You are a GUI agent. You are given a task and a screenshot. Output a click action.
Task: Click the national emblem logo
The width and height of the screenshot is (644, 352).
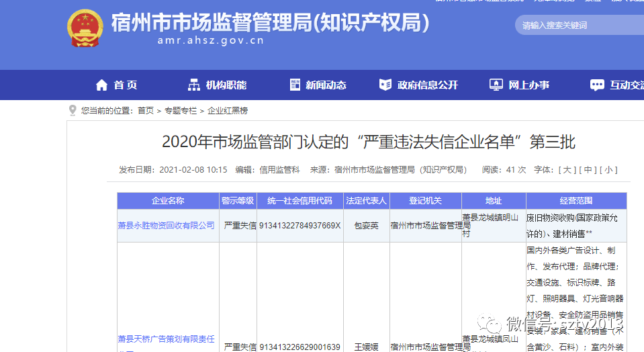click(x=85, y=28)
